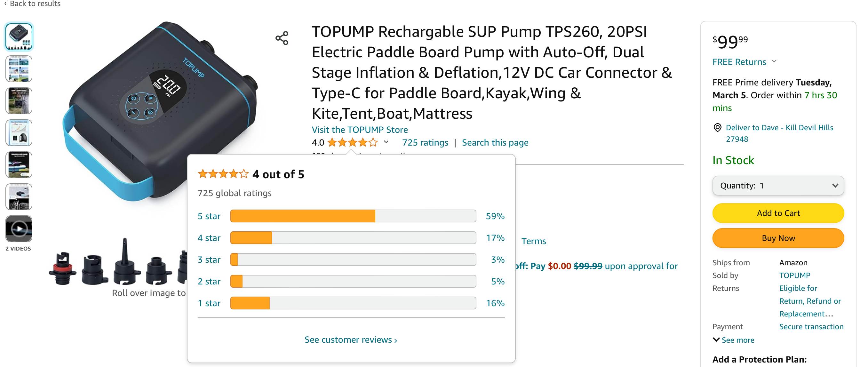The image size is (868, 367).
Task: Click the delivery location pin icon
Action: pyautogui.click(x=717, y=127)
